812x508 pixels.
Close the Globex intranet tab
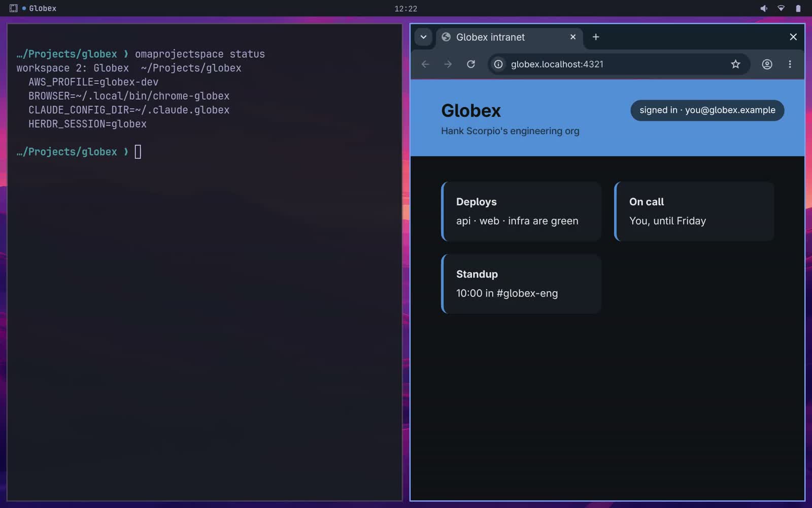[x=573, y=37]
